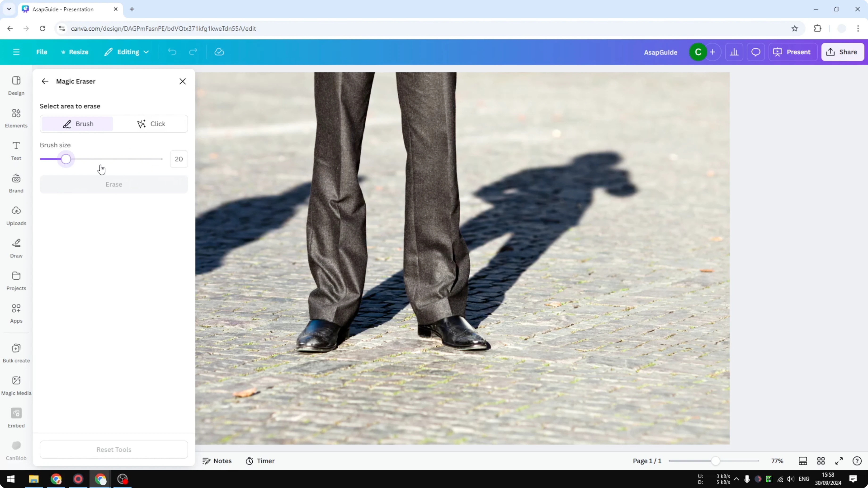Open the File menu
The height and width of the screenshot is (488, 868).
(42, 52)
